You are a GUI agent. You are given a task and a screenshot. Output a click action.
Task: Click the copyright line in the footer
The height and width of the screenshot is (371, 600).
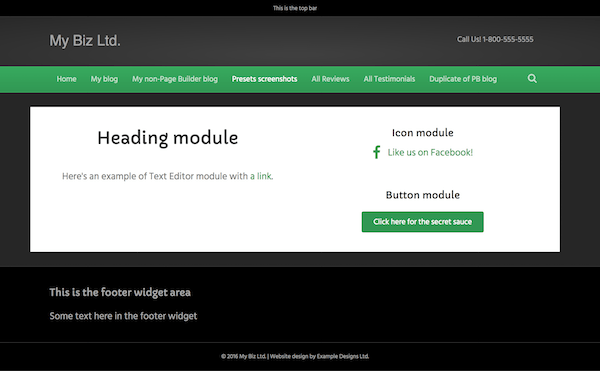(295, 356)
